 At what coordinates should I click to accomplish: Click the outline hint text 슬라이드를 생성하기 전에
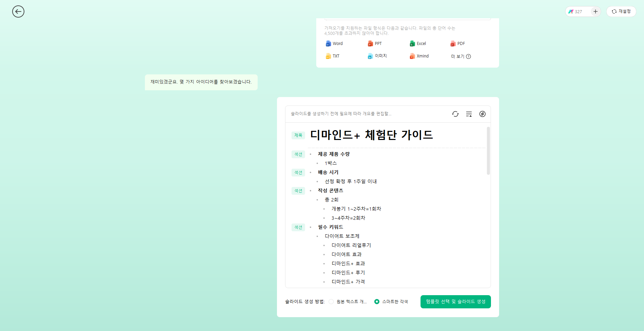[x=341, y=114]
